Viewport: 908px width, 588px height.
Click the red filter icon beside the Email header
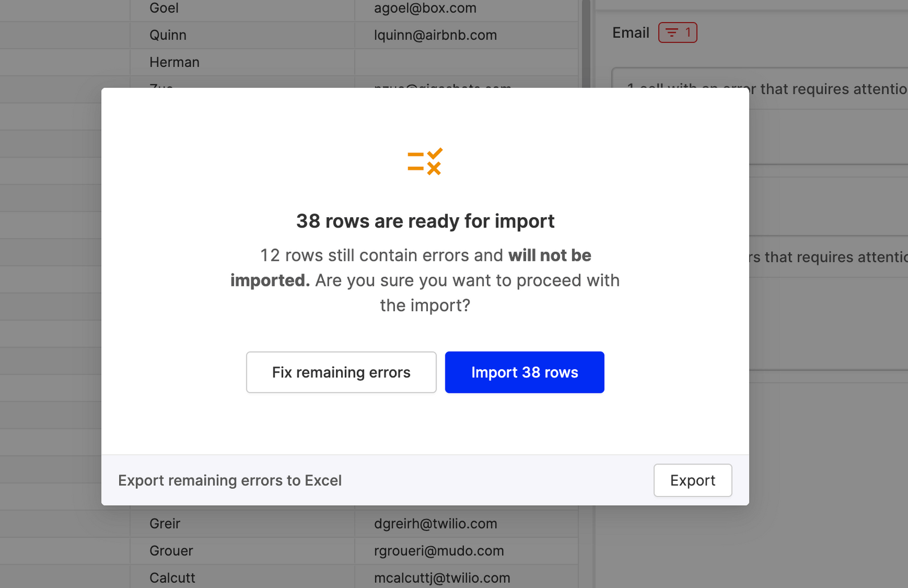(x=677, y=32)
